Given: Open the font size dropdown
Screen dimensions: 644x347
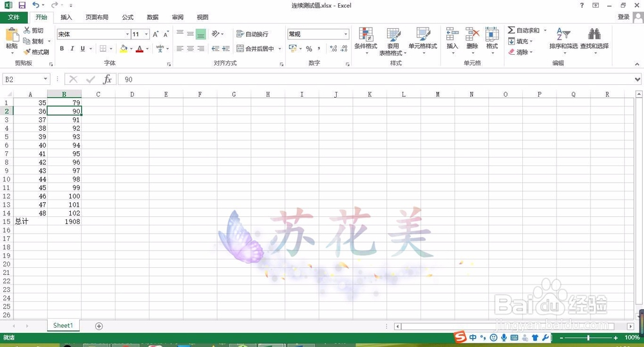Looking at the screenshot, I should (x=146, y=34).
